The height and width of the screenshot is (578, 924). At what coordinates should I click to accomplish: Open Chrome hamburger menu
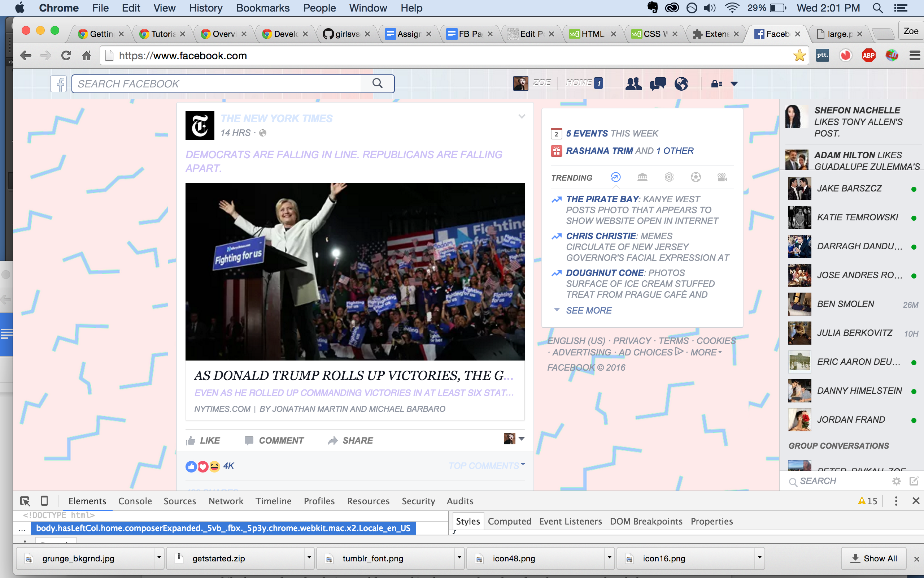pos(915,55)
